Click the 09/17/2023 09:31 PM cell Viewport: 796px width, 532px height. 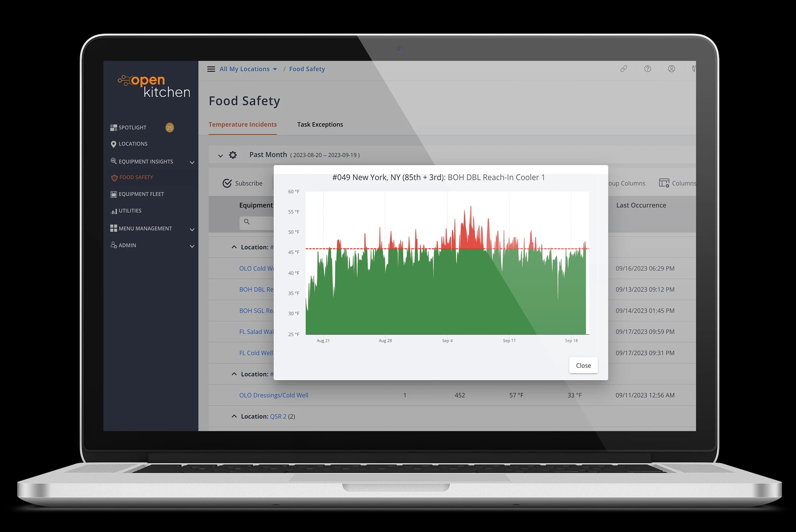coord(645,353)
